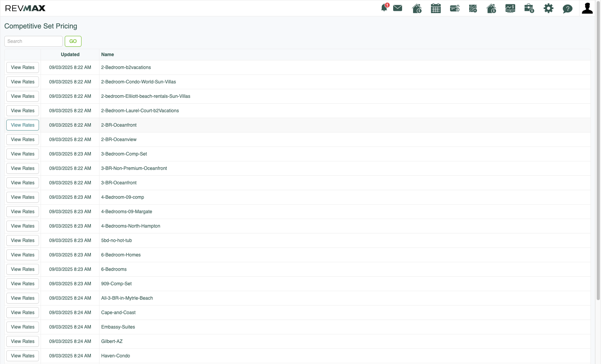Click the house-dollar icon beside the envelope
601x364 pixels.
pyautogui.click(x=417, y=8)
